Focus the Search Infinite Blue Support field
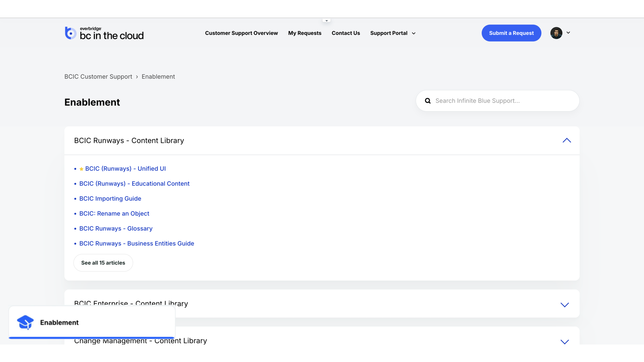644x362 pixels. pos(497,101)
